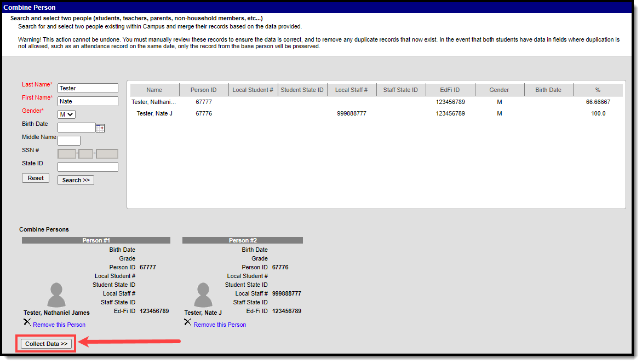Image resolution: width=642 pixels, height=364 pixels.
Task: Sort results by Name column header
Action: tap(154, 90)
